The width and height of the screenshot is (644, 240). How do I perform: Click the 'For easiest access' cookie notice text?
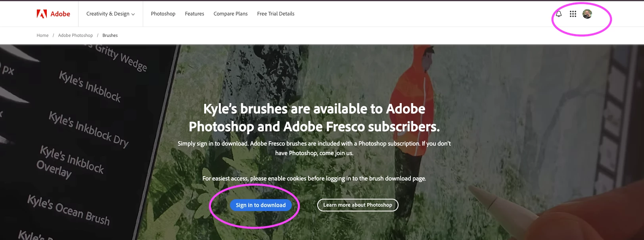[314, 179]
